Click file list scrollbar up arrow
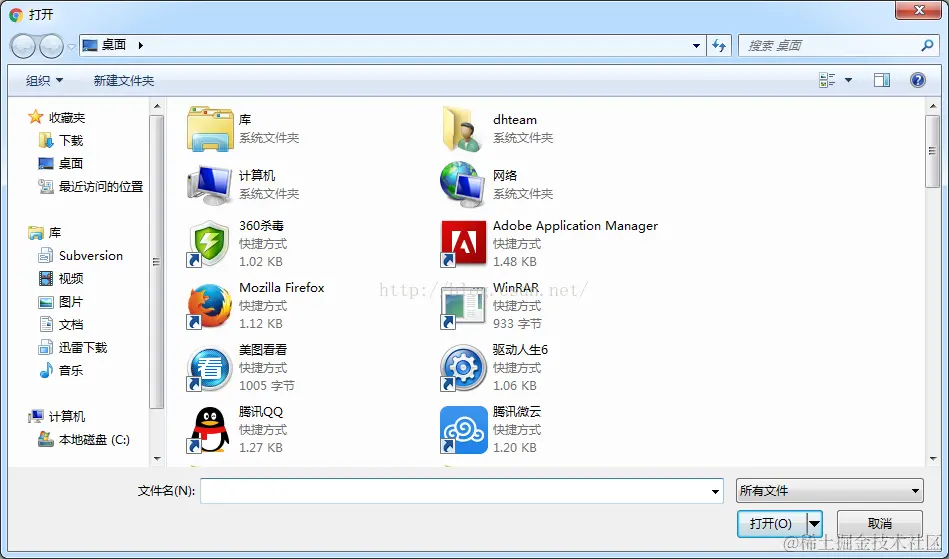949x559 pixels. click(933, 106)
